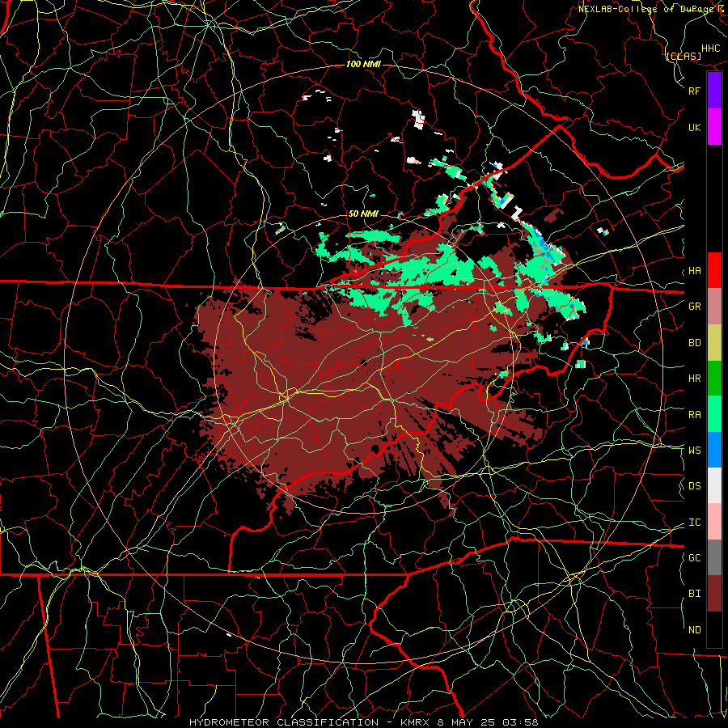The image size is (728, 728).
Task: Click the [CLAS] units label
Action: coord(684,57)
